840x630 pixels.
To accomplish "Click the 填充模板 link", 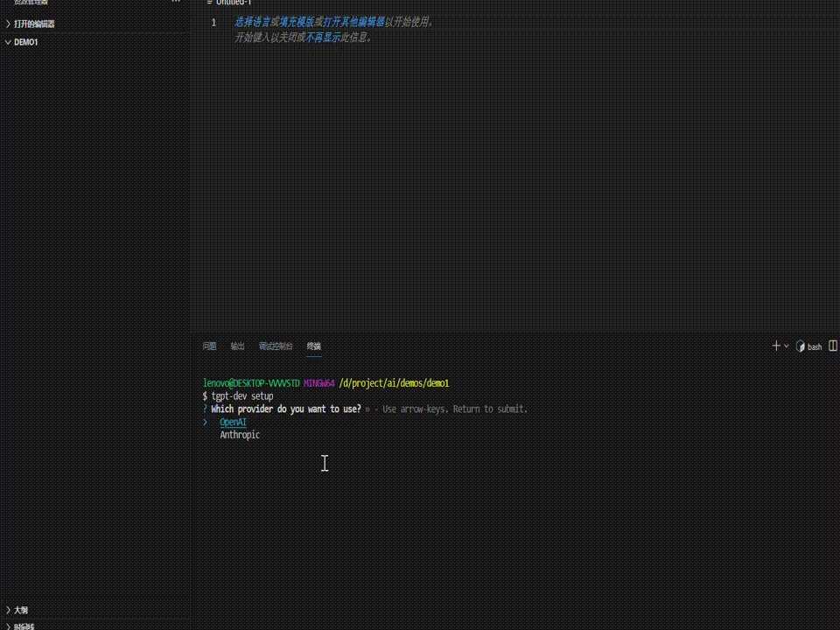I will tap(297, 22).
